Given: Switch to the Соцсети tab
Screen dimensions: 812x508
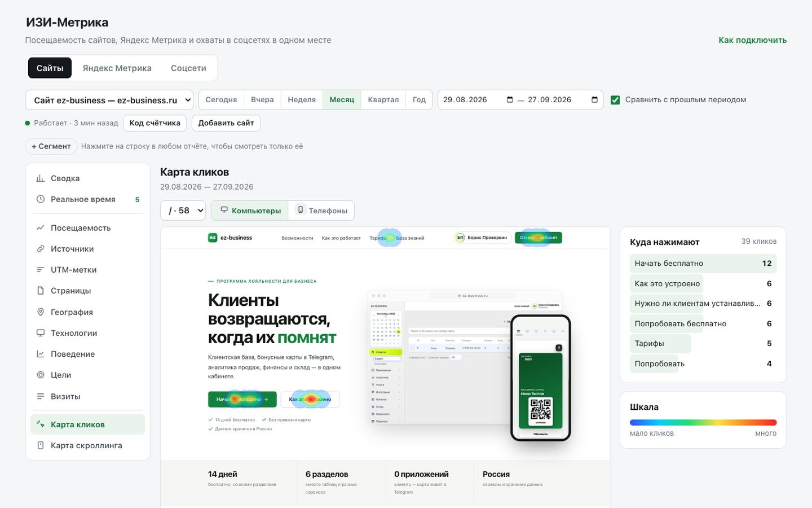Looking at the screenshot, I should tap(188, 68).
